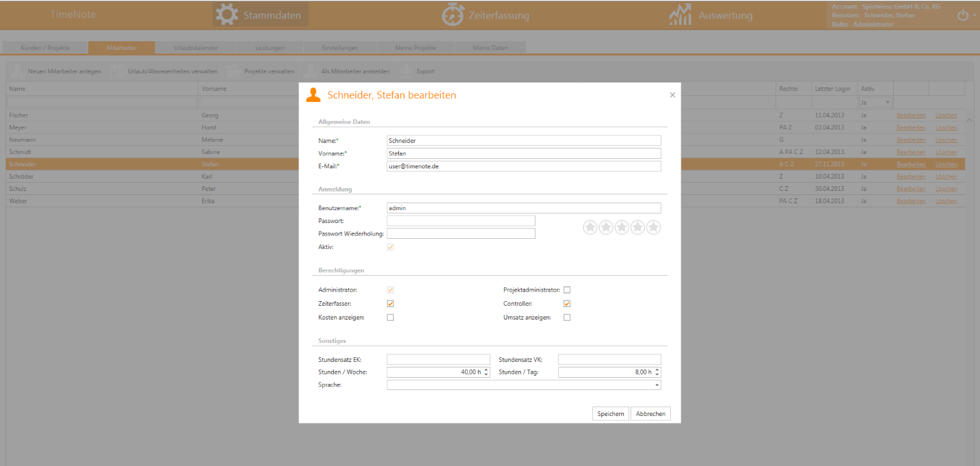
Task: Switch to the Einstellungen tab
Action: 340,48
